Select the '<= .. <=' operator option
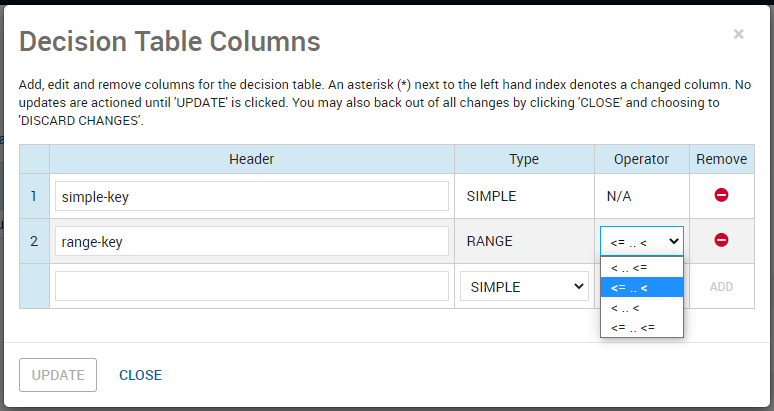The width and height of the screenshot is (774, 411). click(x=632, y=327)
